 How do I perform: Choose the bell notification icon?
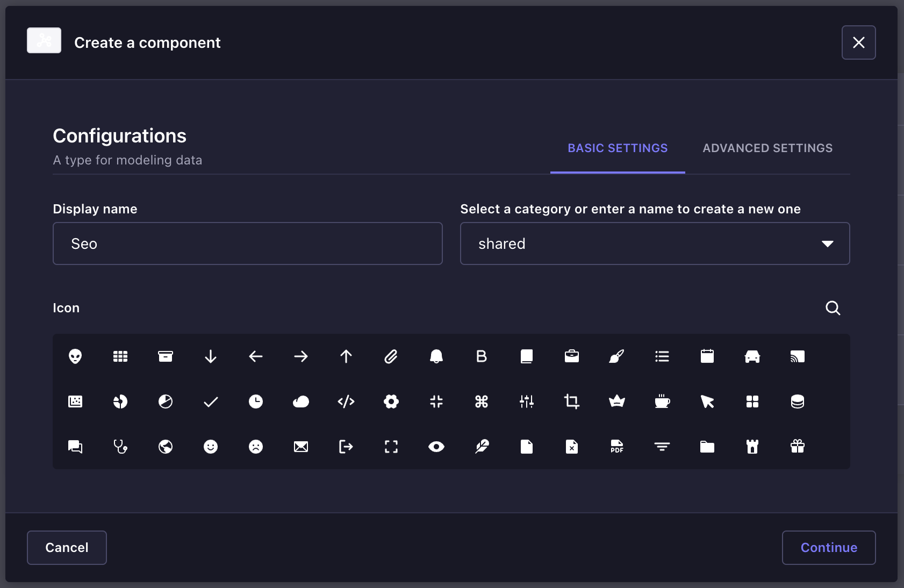437,356
